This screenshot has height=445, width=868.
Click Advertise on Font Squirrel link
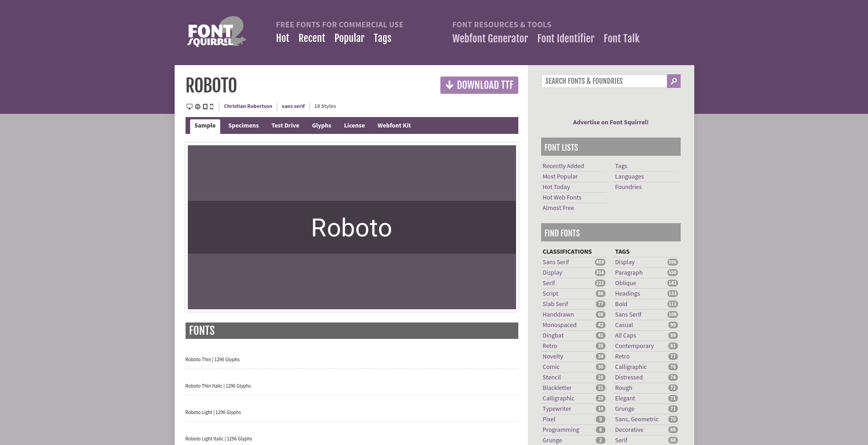click(x=610, y=123)
